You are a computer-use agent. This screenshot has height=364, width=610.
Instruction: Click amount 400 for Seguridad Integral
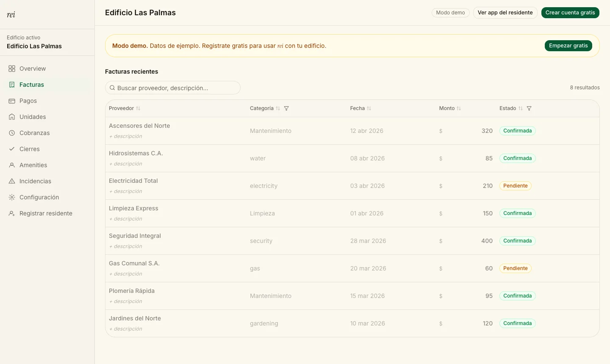pyautogui.click(x=487, y=241)
